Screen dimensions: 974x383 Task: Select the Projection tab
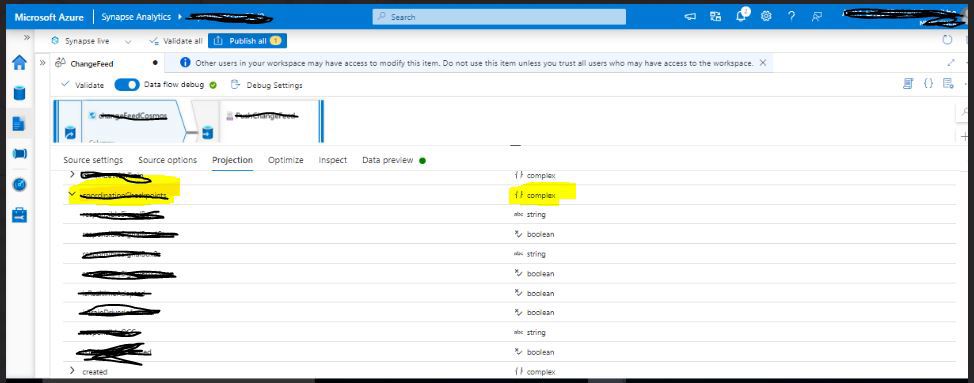point(232,160)
